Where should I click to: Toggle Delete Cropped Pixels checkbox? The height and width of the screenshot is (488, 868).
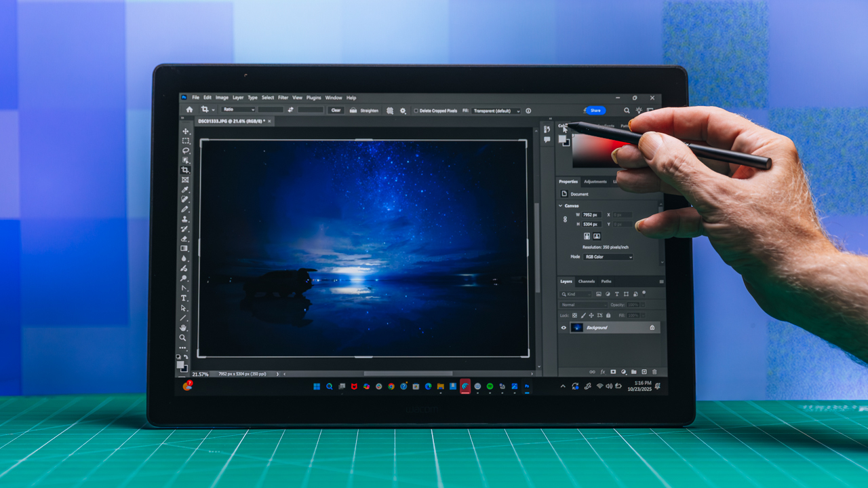point(416,111)
